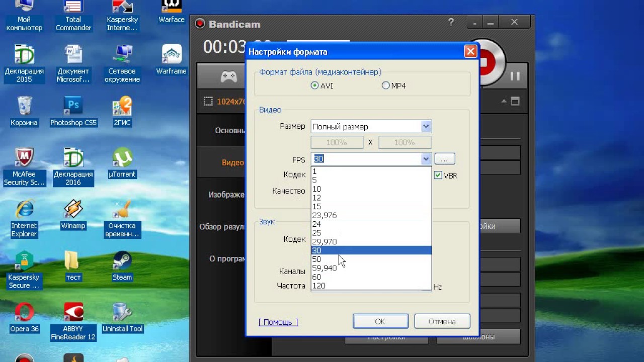Open Декларация 2015 desktop icon

(x=24, y=64)
